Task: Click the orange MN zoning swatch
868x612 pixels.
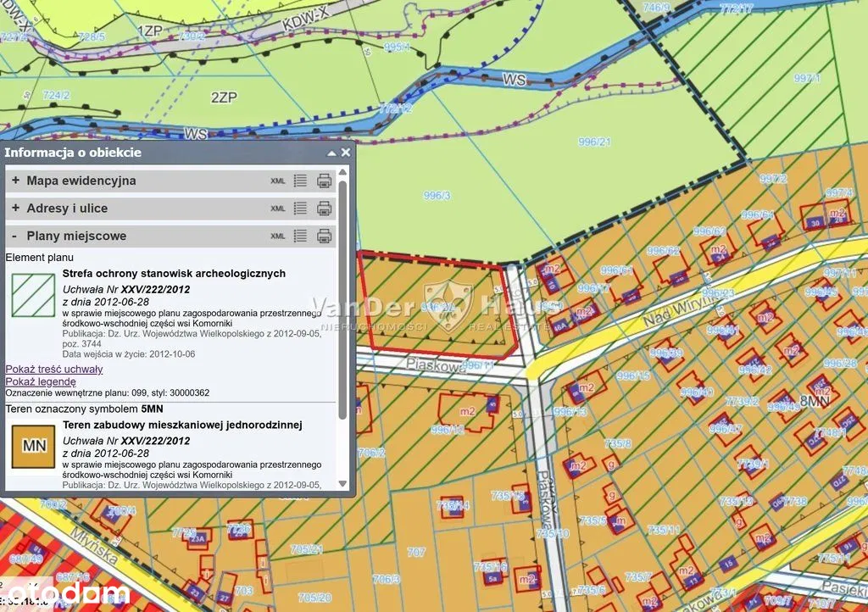Action: [33, 446]
